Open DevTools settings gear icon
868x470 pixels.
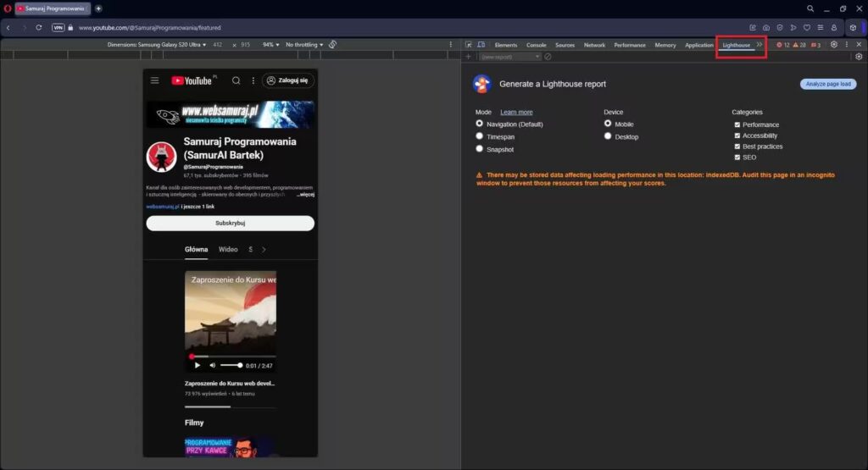click(x=834, y=45)
